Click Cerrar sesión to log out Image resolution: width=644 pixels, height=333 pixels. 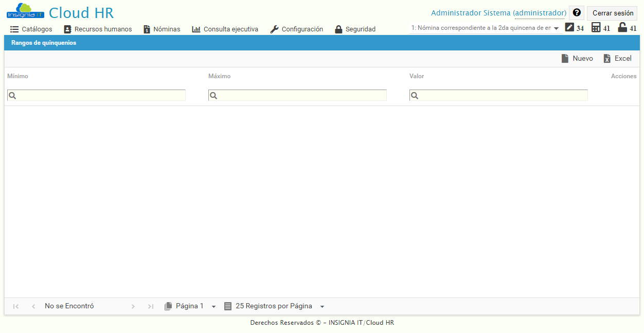pos(612,12)
